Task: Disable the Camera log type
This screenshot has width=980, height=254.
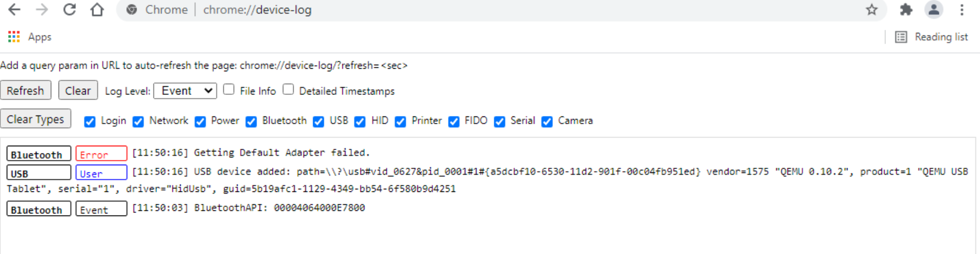Action: click(547, 122)
